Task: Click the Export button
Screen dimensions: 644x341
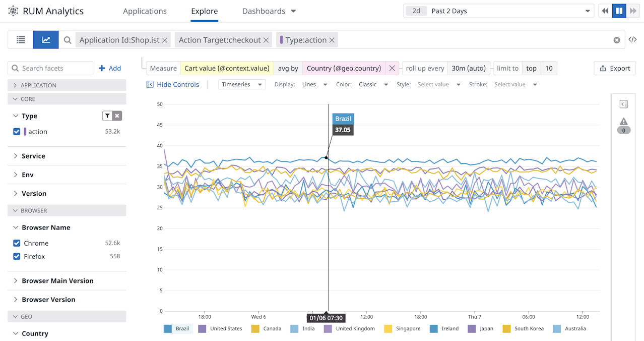Action: [x=615, y=68]
